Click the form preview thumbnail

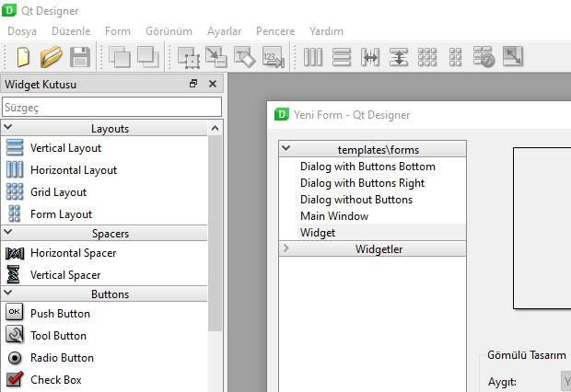click(542, 228)
